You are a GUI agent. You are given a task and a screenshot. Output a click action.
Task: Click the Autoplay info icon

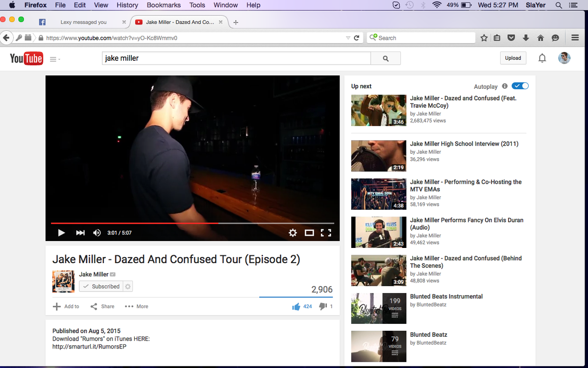point(504,86)
